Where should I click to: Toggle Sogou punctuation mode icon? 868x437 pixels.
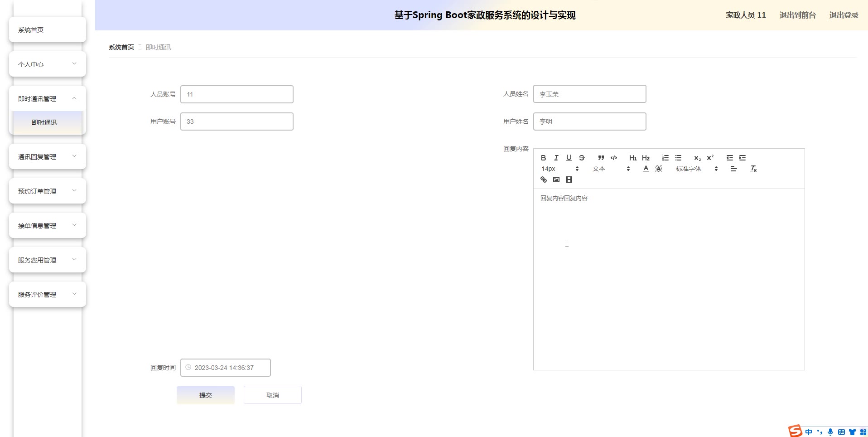point(820,432)
